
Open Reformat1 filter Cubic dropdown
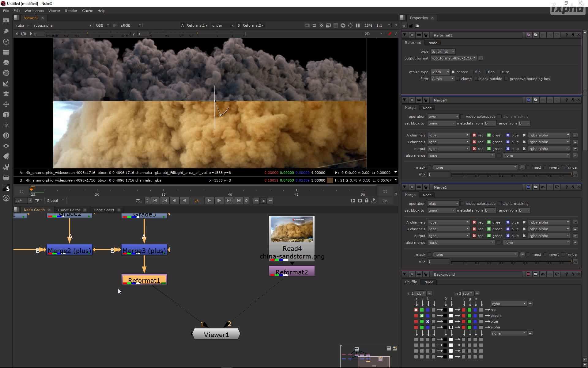(443, 79)
